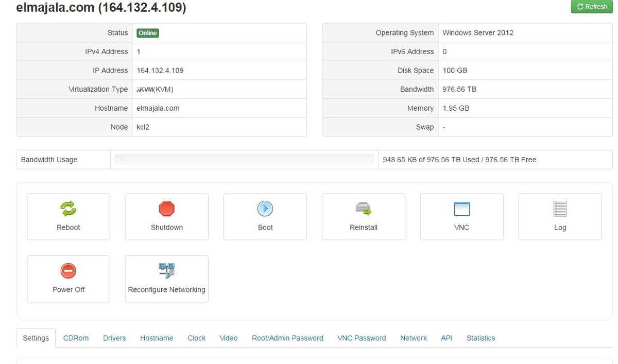This screenshot has width=618, height=364.
Task: Click the red Power Off icon
Action: tap(68, 271)
